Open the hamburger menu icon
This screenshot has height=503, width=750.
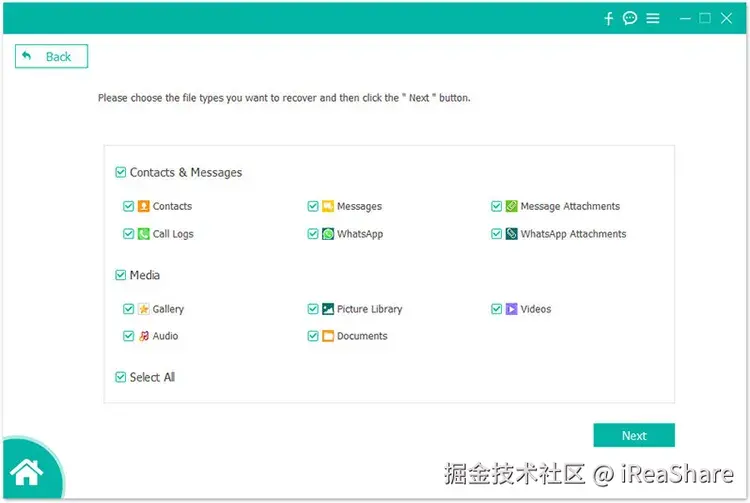[652, 18]
